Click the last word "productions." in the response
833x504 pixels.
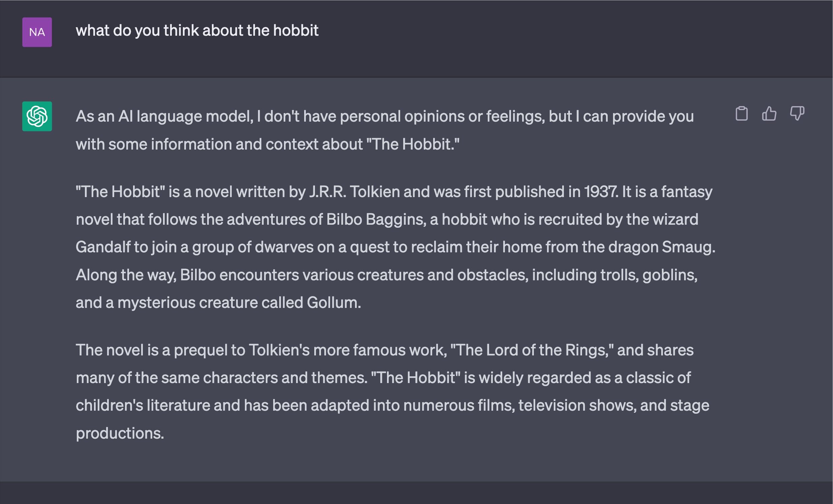[120, 434]
